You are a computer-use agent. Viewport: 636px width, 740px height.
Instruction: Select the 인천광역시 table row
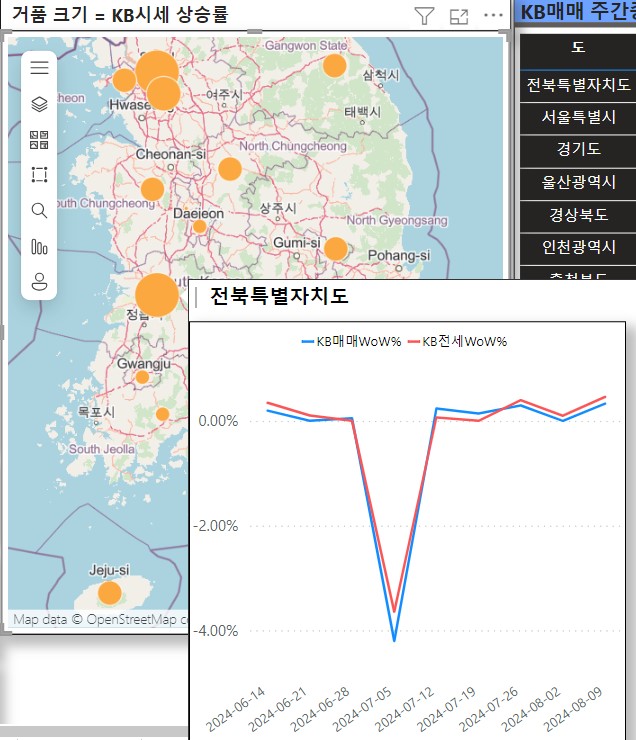[578, 247]
